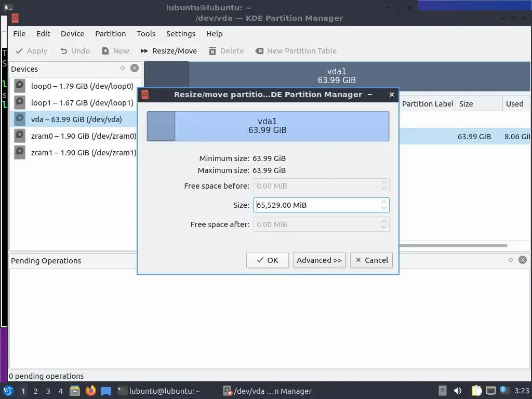Viewport: 532px width, 399px height.
Task: Click the horizontal scrollbar under partition table
Action: (x=453, y=246)
